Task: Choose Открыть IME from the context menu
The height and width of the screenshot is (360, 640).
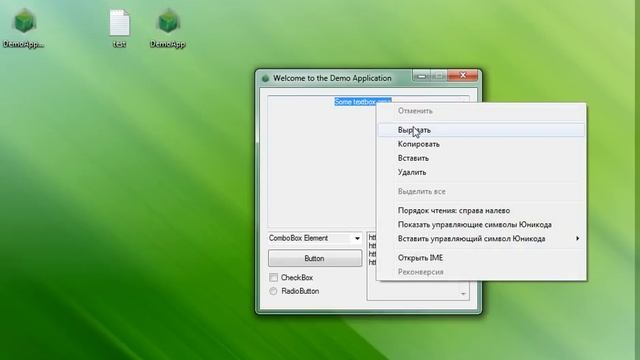Action: click(481, 258)
